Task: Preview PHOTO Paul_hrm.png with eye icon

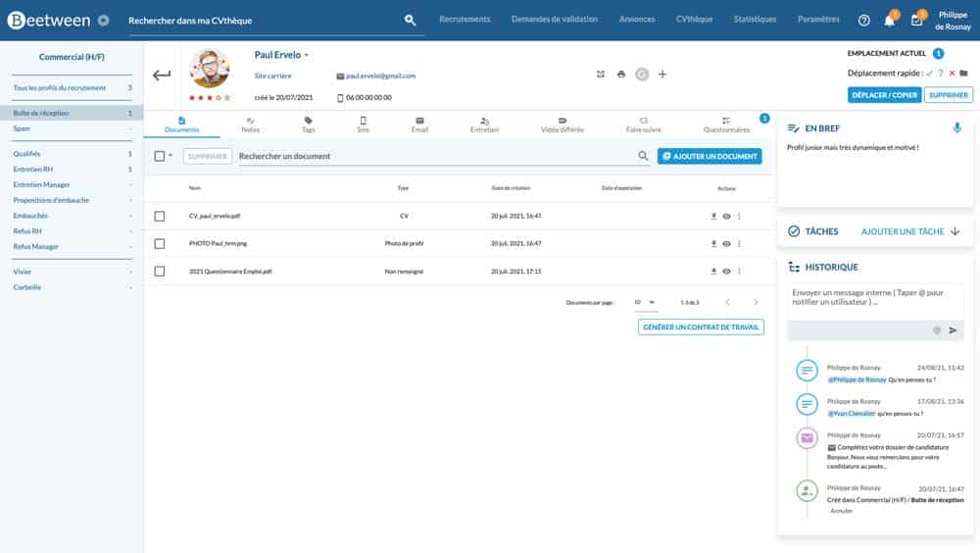Action: point(726,243)
